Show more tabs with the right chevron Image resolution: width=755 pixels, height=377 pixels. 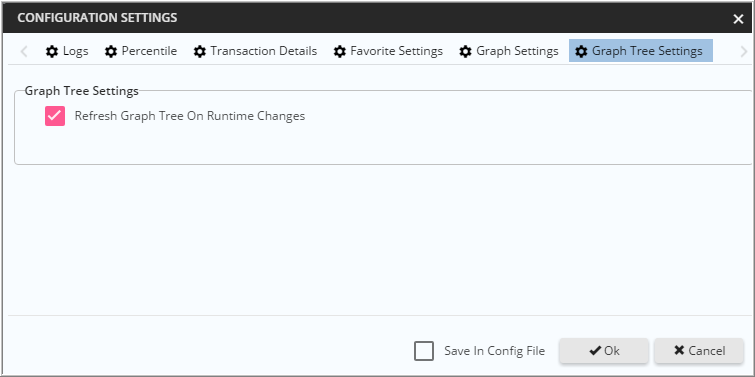pyautogui.click(x=744, y=51)
